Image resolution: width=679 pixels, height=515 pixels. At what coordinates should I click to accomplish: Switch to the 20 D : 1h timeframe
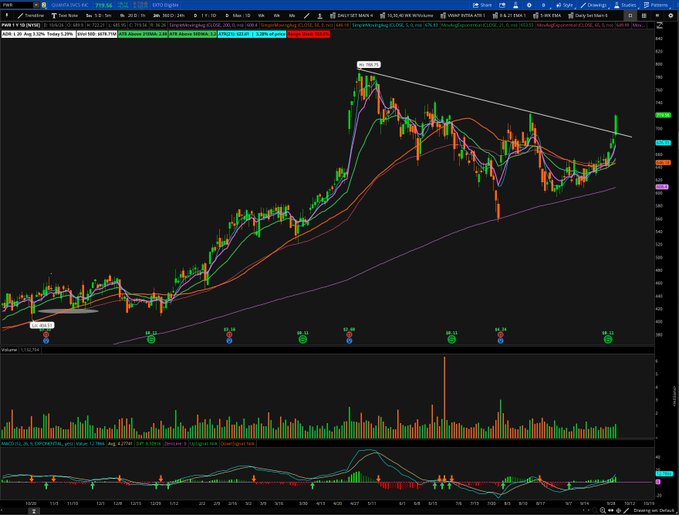[x=133, y=16]
